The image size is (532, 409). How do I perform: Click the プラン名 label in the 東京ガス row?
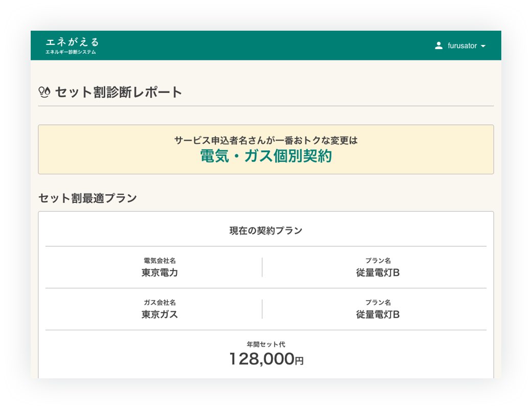[378, 302]
